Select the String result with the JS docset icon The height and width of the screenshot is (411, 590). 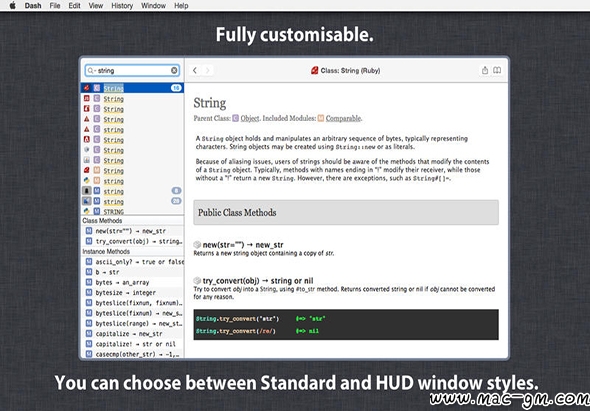(x=132, y=99)
